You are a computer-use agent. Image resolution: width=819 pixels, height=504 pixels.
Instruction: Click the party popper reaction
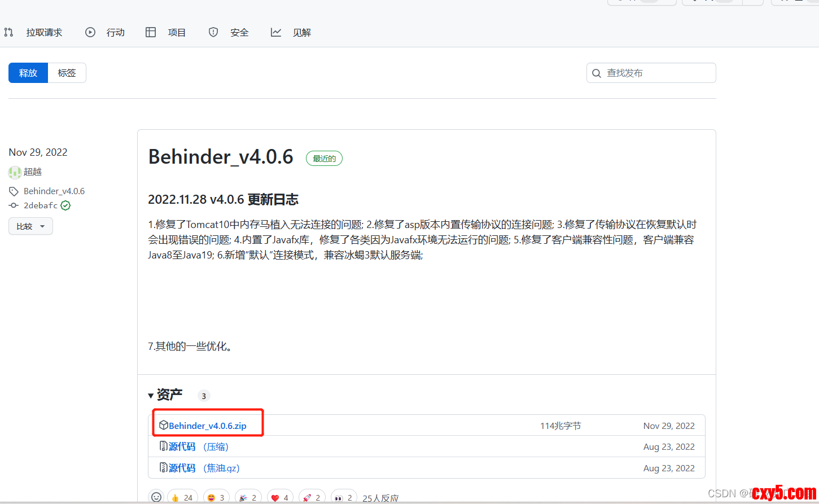pyautogui.click(x=248, y=497)
